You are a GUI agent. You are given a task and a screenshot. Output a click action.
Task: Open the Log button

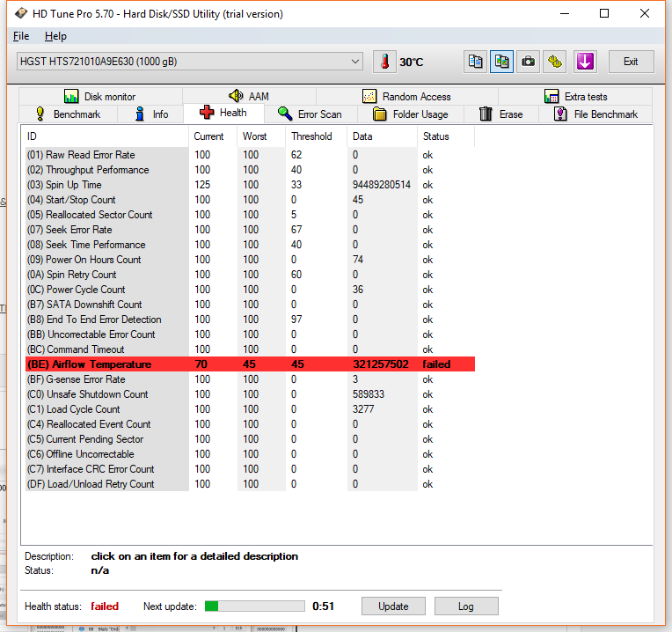click(466, 606)
